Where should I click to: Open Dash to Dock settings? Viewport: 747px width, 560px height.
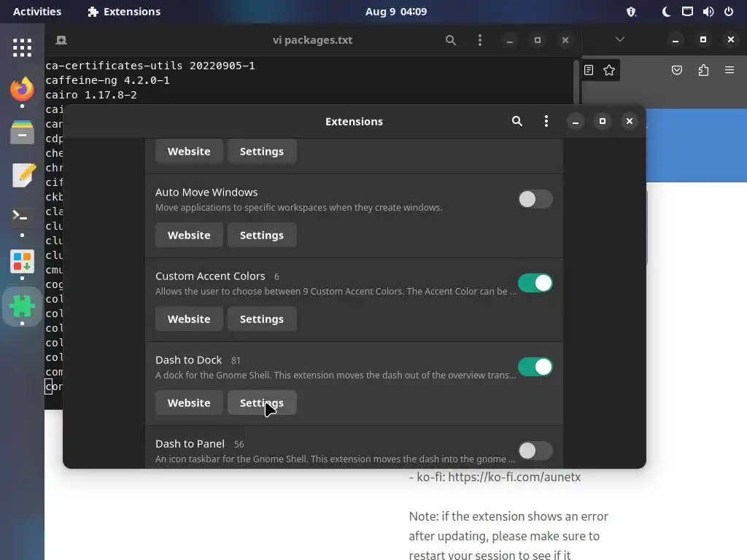point(262,402)
